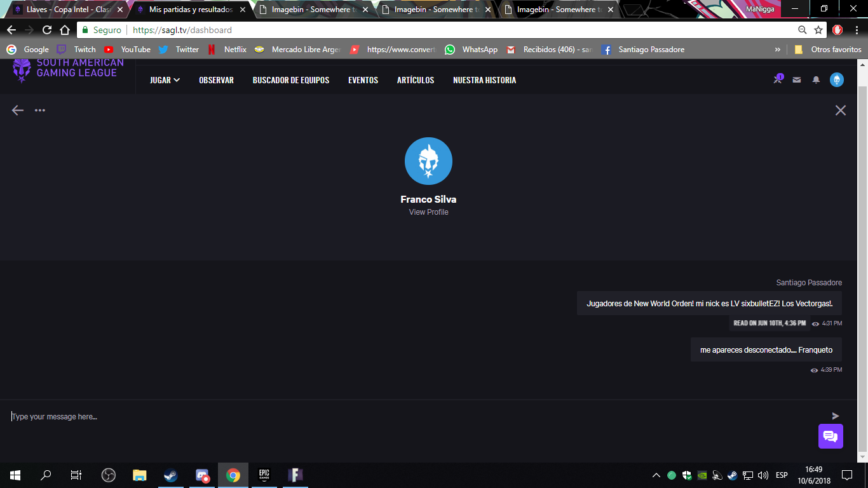This screenshot has height=488, width=868.
Task: Open the conversation's three-dot options menu
Action: pos(40,110)
